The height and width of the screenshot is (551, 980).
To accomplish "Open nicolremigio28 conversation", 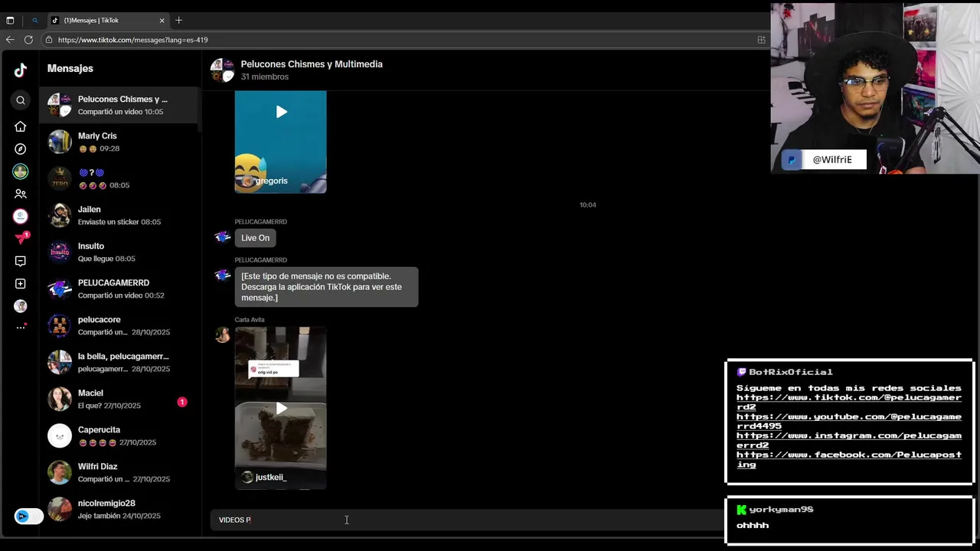I will tap(119, 509).
